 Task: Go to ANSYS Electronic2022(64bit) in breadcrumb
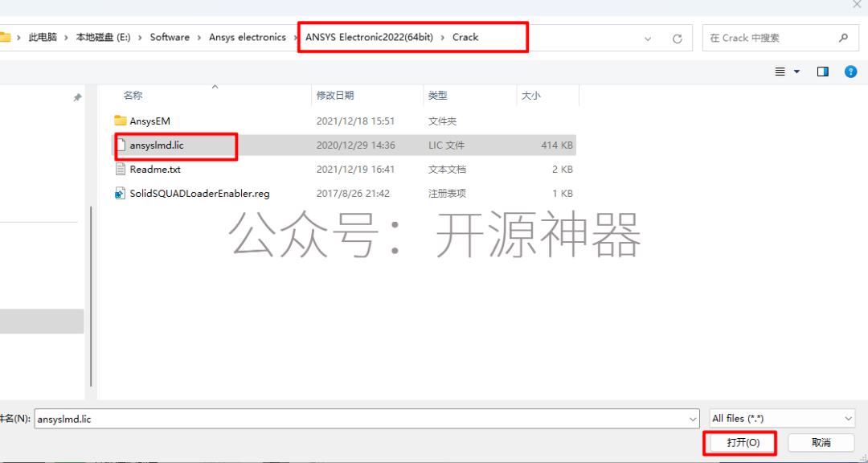(369, 38)
